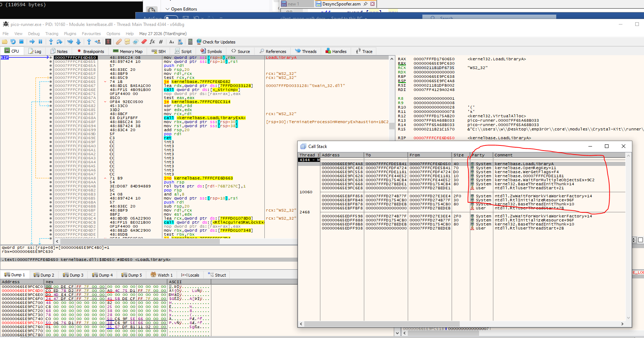Screen dimensions: 644x338
Task: Click the Party column header in Call Stack
Action: pyautogui.click(x=481, y=155)
